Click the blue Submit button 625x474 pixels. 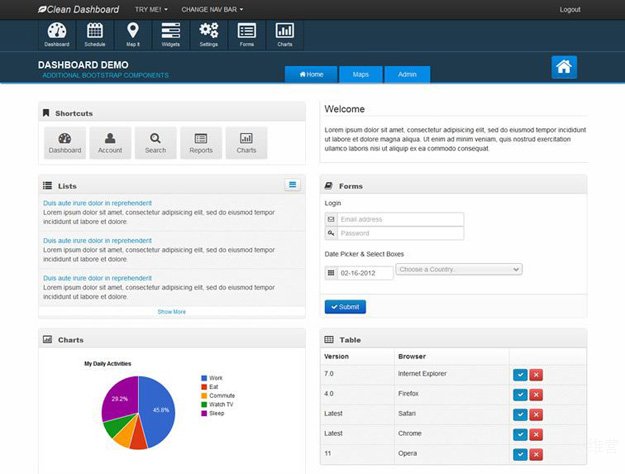coord(345,307)
